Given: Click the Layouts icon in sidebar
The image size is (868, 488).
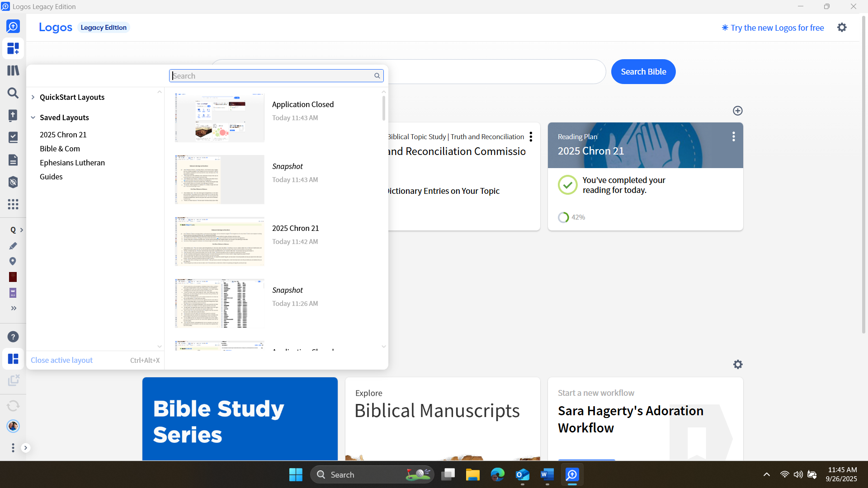Looking at the screenshot, I should click(x=13, y=359).
